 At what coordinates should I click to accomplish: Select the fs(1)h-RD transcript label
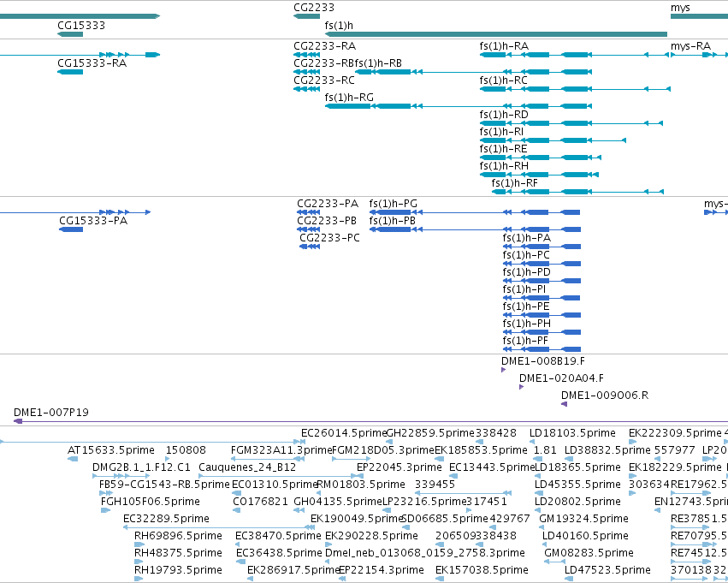point(504,115)
